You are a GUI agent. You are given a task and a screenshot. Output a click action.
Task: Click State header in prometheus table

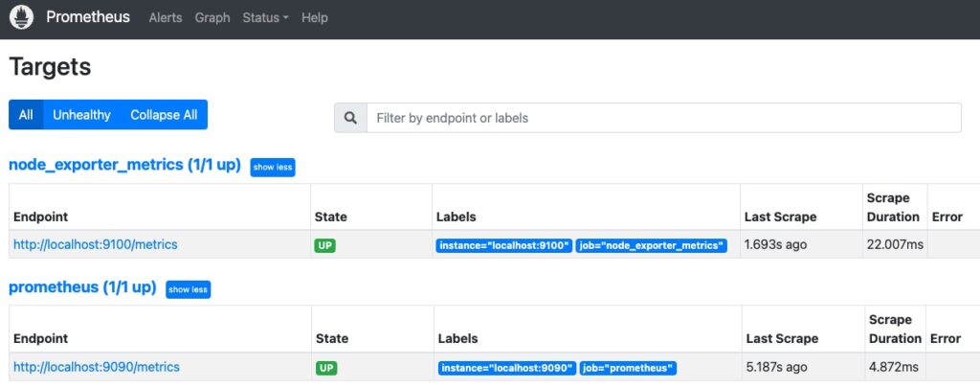click(332, 338)
